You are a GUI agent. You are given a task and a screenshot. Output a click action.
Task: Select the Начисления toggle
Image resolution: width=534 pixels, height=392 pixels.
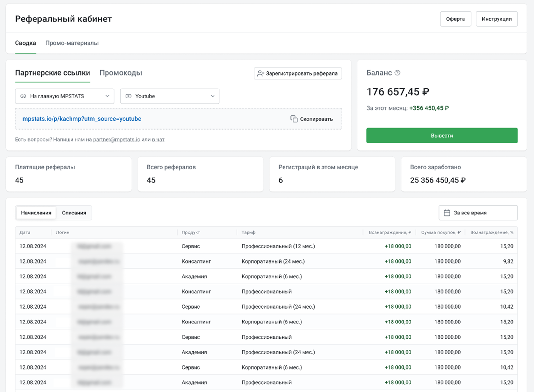coord(36,213)
